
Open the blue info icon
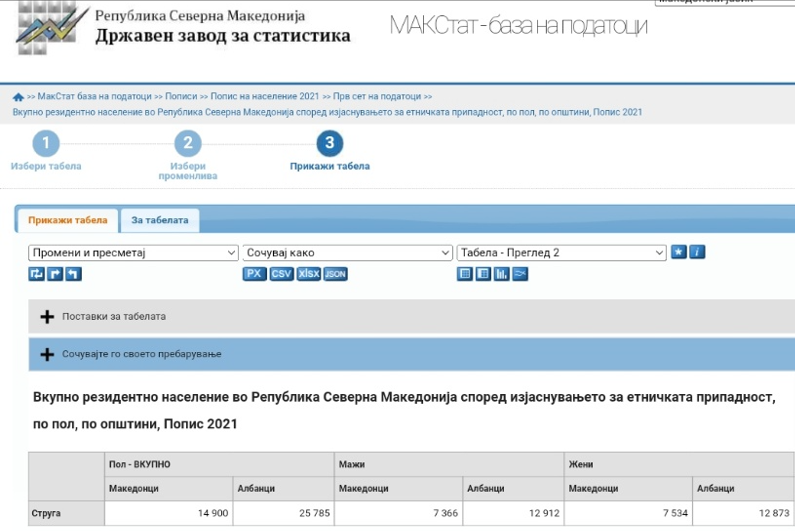697,253
